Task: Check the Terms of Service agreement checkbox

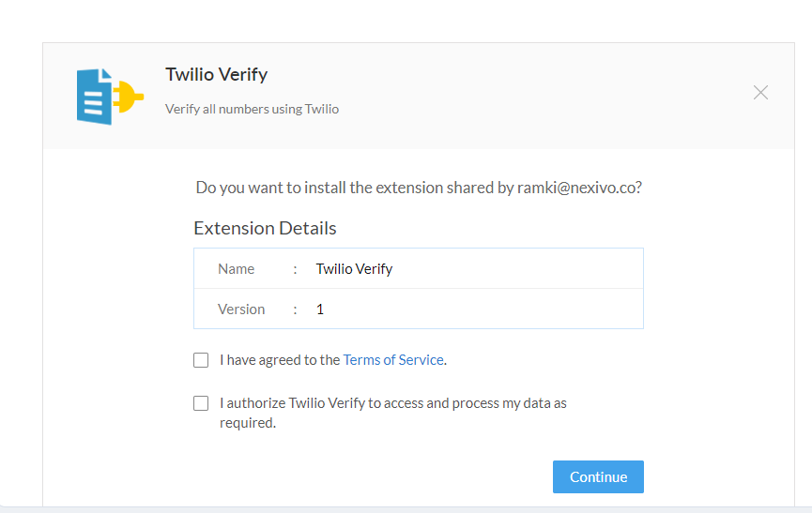Action: coord(201,360)
